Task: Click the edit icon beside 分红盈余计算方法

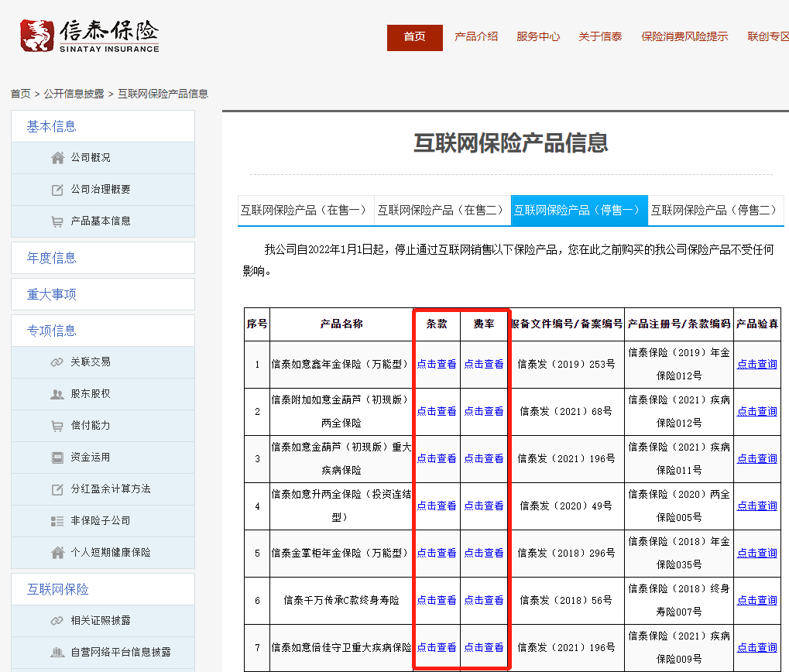Action: (57, 489)
